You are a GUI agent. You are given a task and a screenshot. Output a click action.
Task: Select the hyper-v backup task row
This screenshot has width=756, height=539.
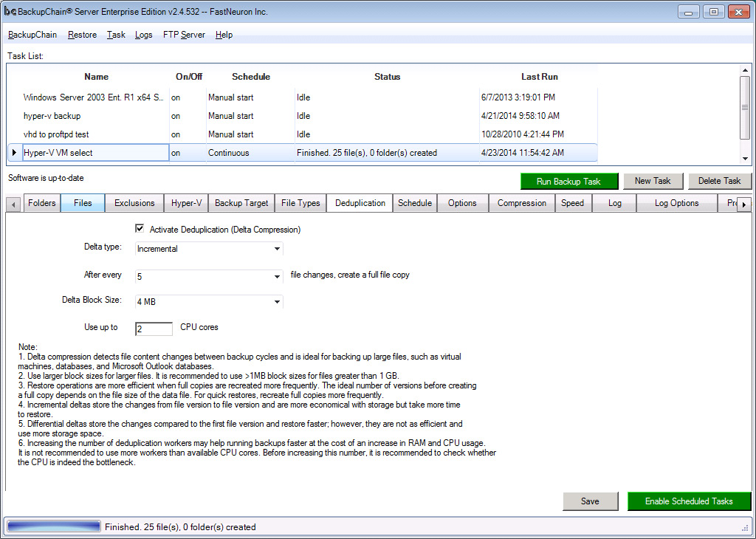click(302, 116)
